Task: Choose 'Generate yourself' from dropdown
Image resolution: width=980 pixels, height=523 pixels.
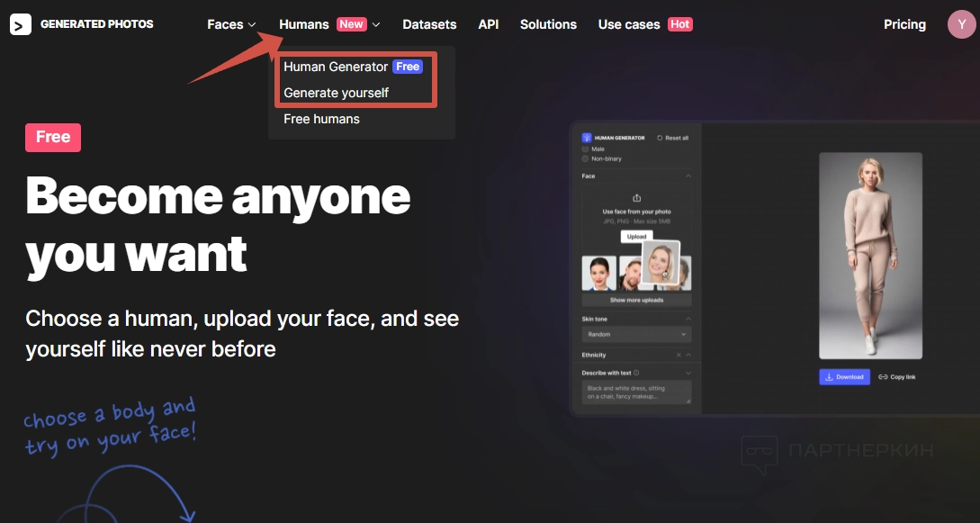Action: (337, 93)
